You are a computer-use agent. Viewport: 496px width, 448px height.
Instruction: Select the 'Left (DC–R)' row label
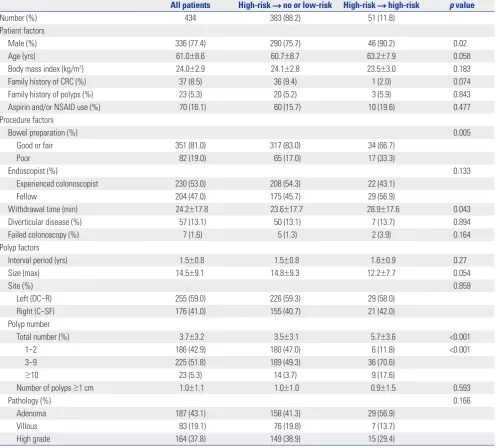click(x=34, y=299)
